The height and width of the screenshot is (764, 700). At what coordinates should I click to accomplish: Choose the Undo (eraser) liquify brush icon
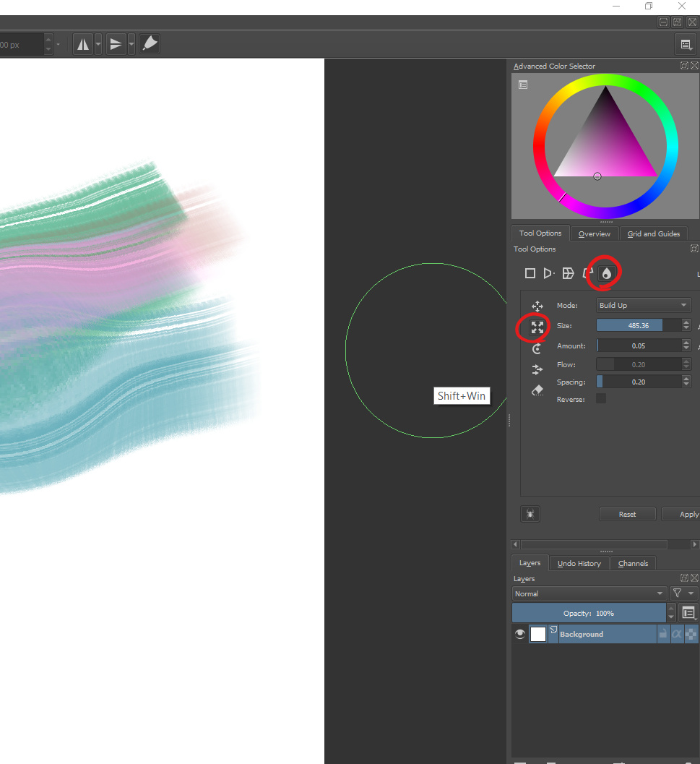click(x=537, y=390)
